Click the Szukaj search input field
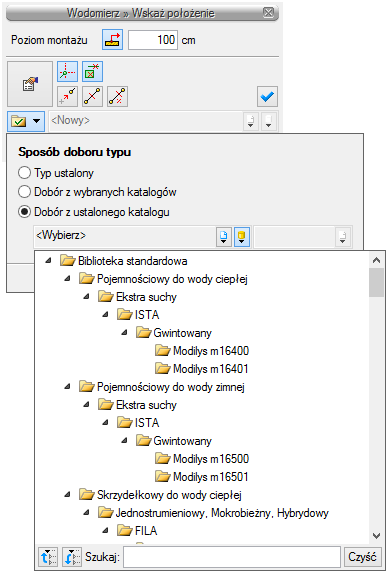Screen dimensions: 387x571 [x=232, y=557]
